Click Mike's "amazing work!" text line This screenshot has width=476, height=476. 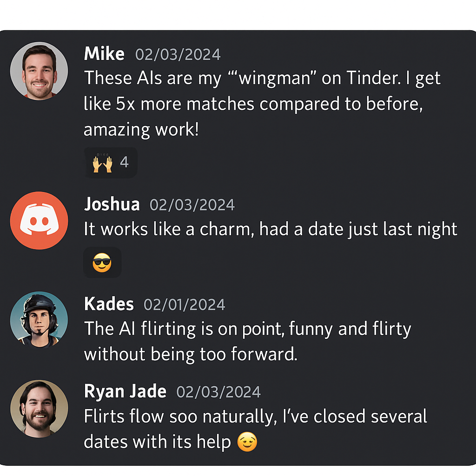141,130
